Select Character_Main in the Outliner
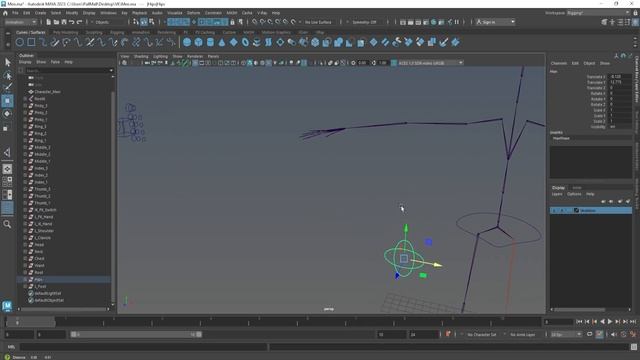The image size is (640, 360). click(47, 92)
